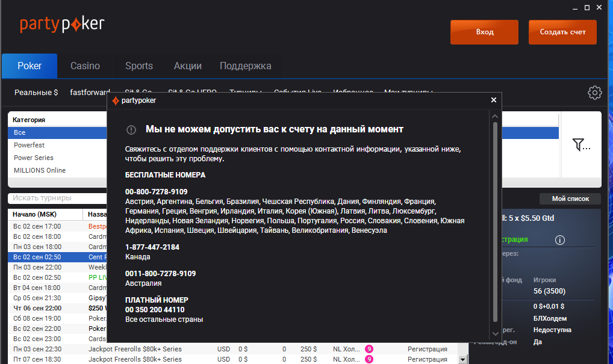Choose the Реальные $ lobby tab
Viewport: 613px width, 364px height.
pos(36,93)
